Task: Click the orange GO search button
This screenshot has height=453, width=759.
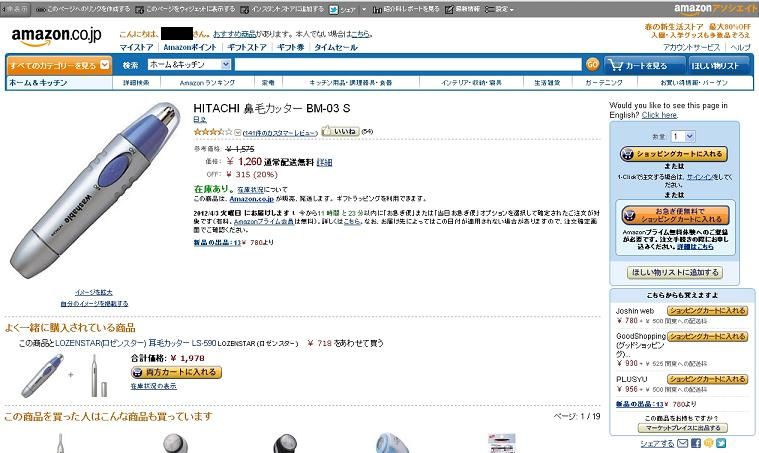Action: tap(592, 64)
